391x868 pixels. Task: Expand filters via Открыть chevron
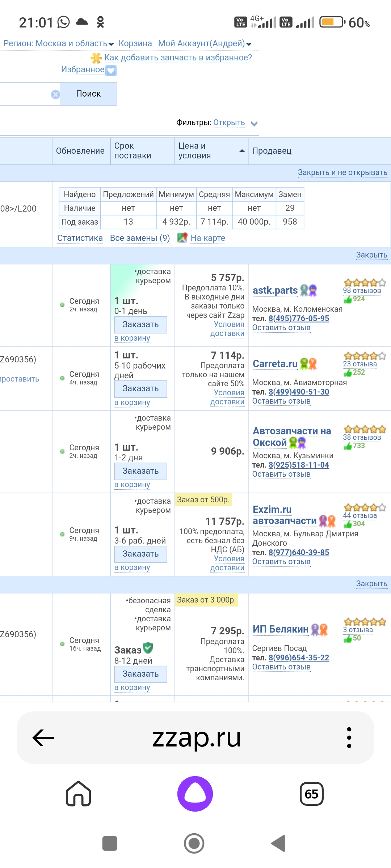coord(254,123)
